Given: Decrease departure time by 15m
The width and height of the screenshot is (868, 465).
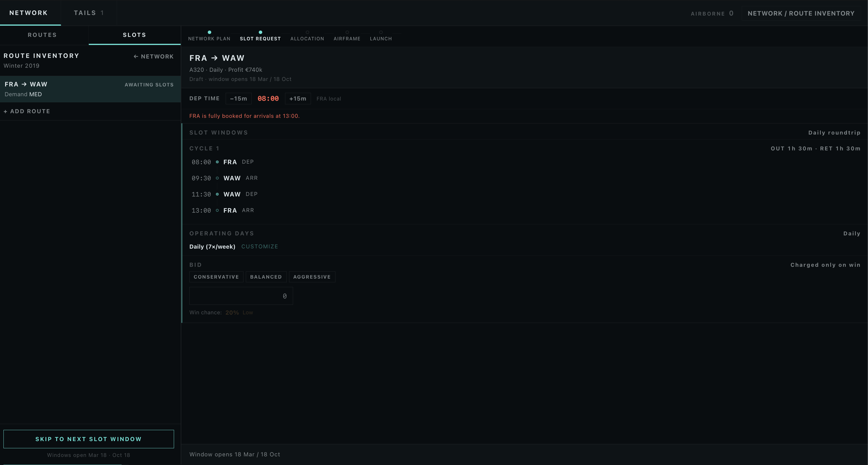Looking at the screenshot, I should (239, 99).
